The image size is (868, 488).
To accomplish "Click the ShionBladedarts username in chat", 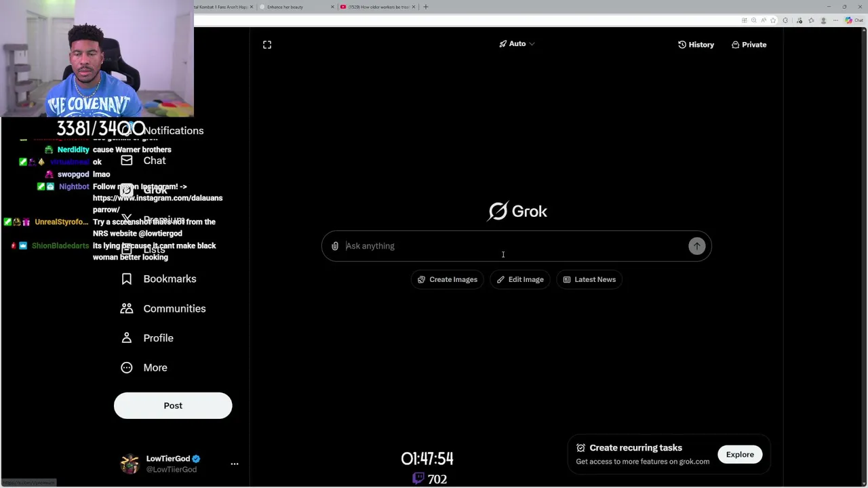I will [60, 246].
